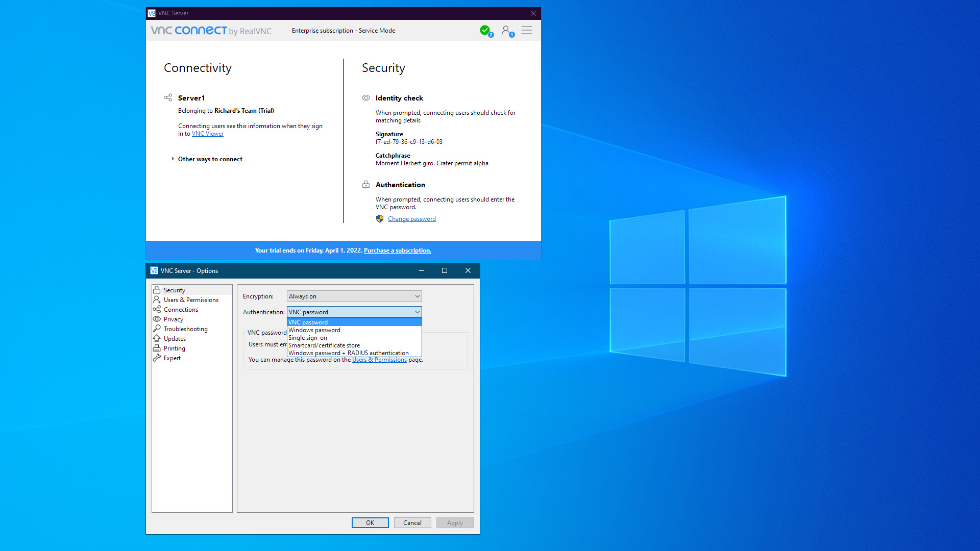Click the Privacy eye icon in sidebar
The width and height of the screenshot is (980, 551).
[157, 319]
